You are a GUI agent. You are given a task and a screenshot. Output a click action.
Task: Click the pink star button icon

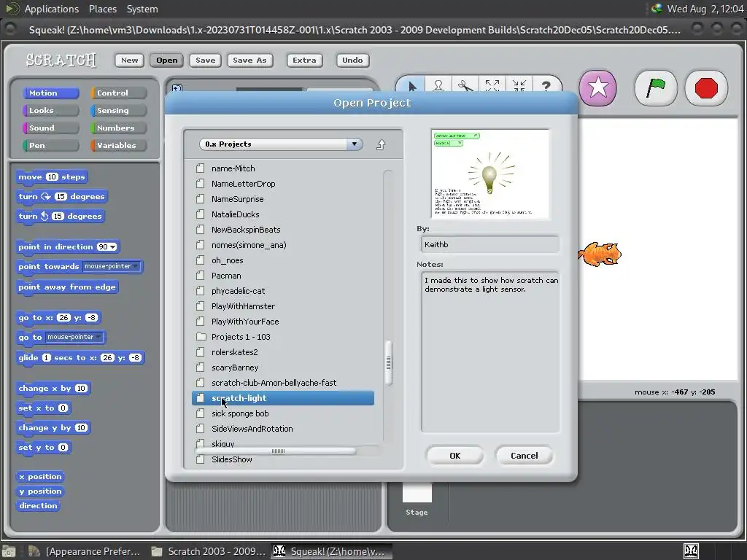(x=598, y=88)
